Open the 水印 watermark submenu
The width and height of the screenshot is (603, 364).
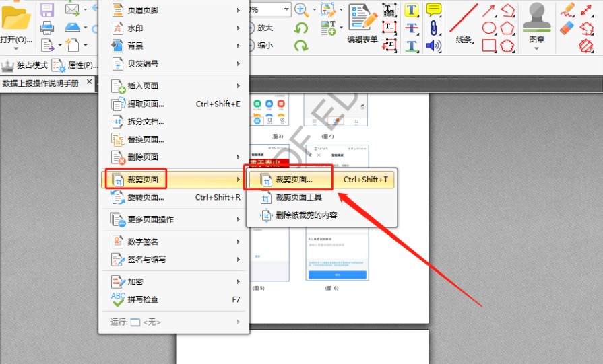(174, 28)
